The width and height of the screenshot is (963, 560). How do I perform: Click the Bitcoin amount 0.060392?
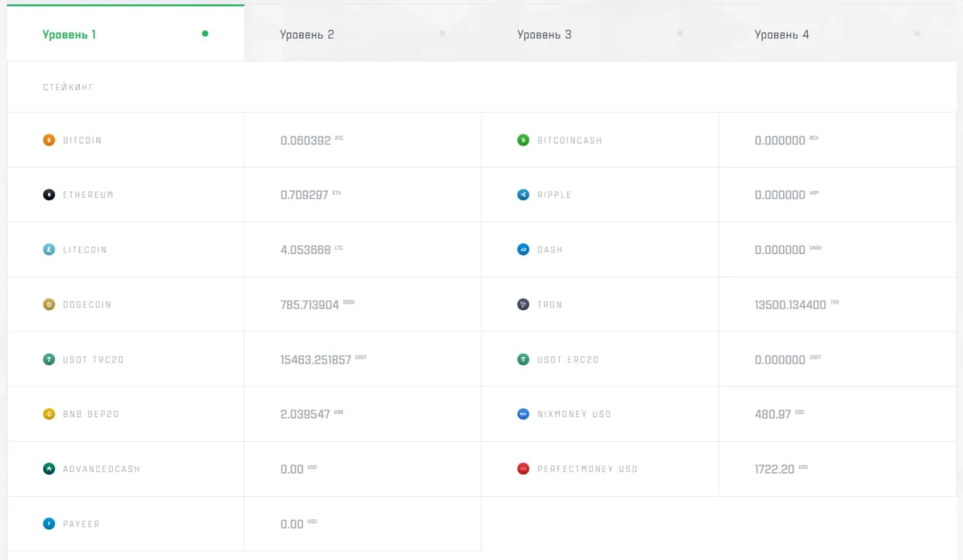click(305, 141)
